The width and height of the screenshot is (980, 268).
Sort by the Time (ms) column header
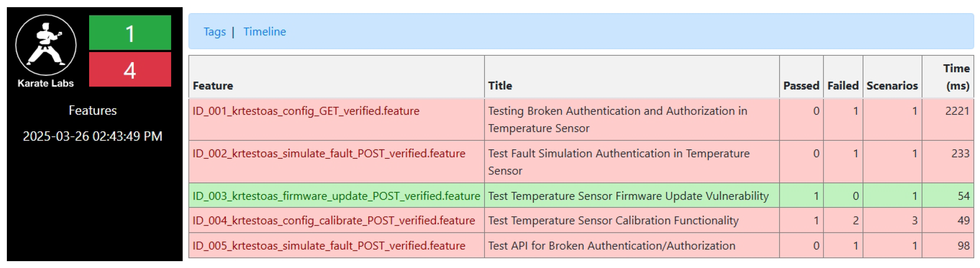click(x=956, y=77)
